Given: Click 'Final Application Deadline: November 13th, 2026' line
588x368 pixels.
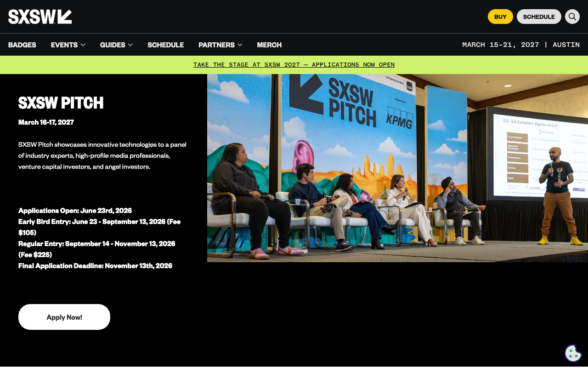Looking at the screenshot, I should pyautogui.click(x=95, y=266).
